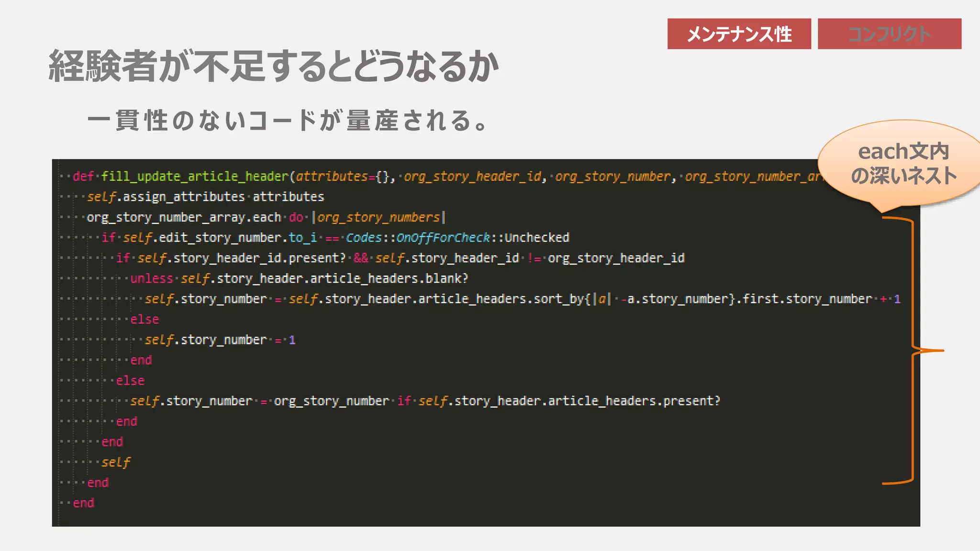Screen dimensions: 980x551
Task: Click the self.assign_attributes attributes line
Action: pos(206,197)
